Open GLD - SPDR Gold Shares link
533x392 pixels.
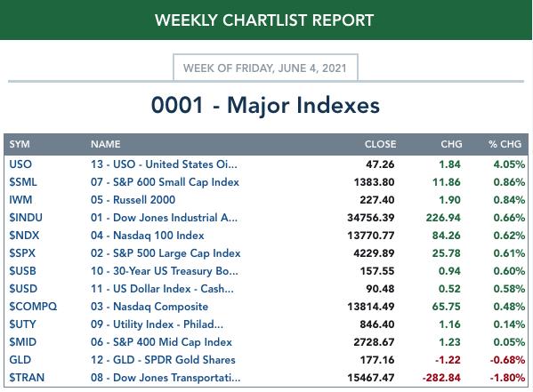tap(163, 360)
